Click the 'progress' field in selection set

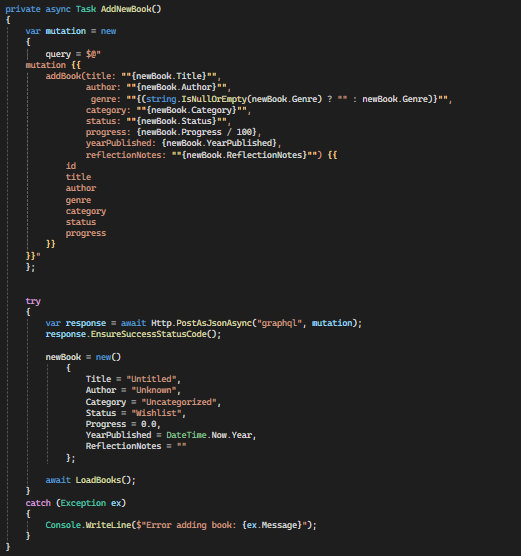(x=86, y=233)
